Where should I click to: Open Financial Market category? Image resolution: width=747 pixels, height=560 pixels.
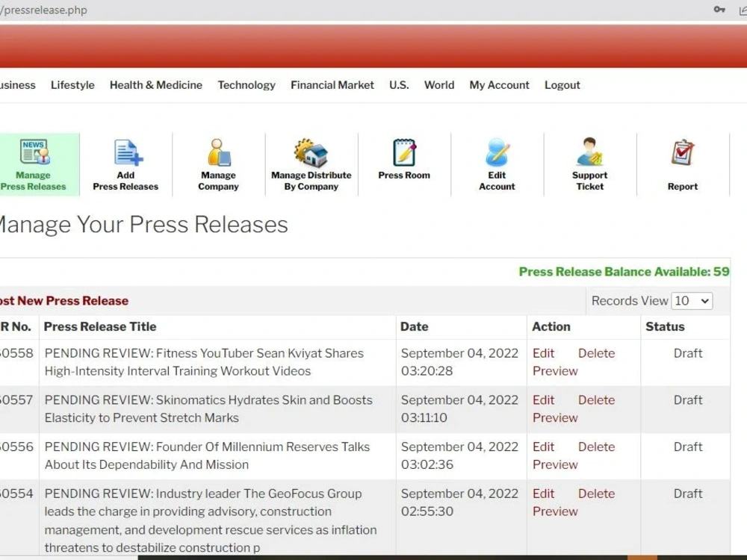[x=332, y=85]
